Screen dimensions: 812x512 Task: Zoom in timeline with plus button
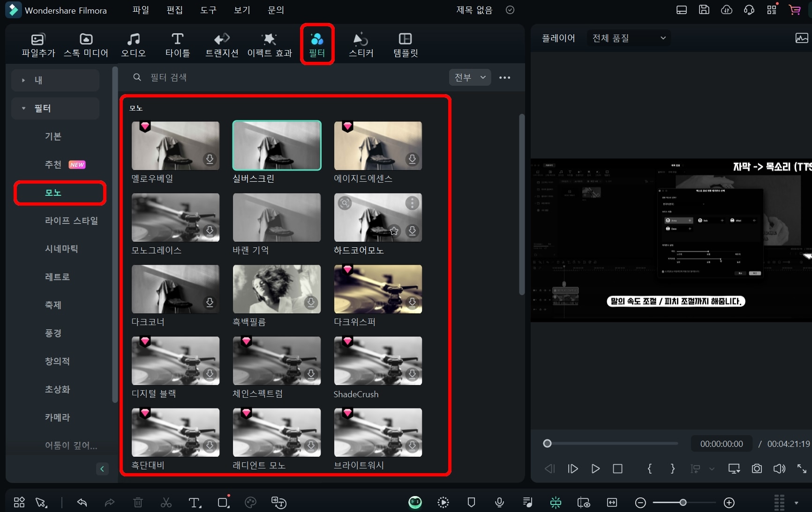point(729,503)
